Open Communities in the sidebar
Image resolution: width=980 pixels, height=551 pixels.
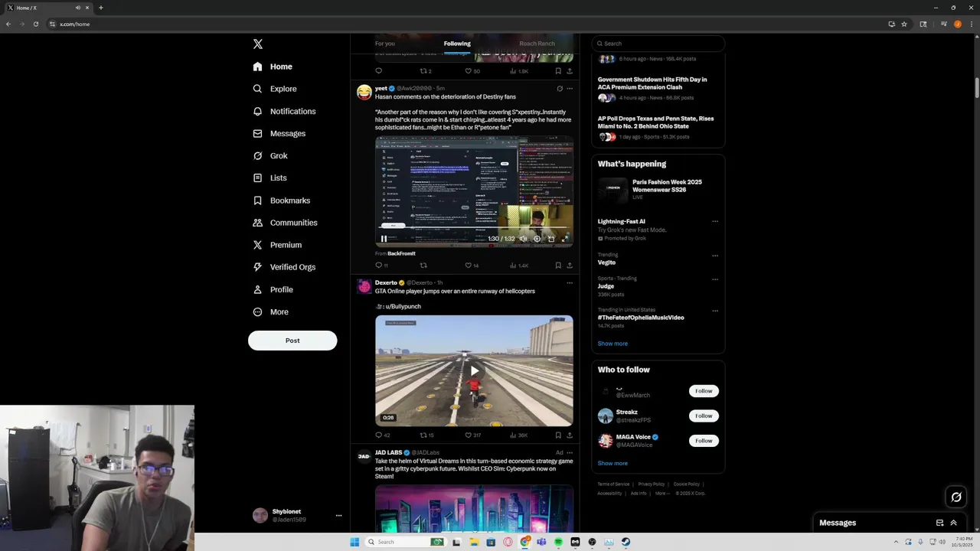click(x=285, y=223)
